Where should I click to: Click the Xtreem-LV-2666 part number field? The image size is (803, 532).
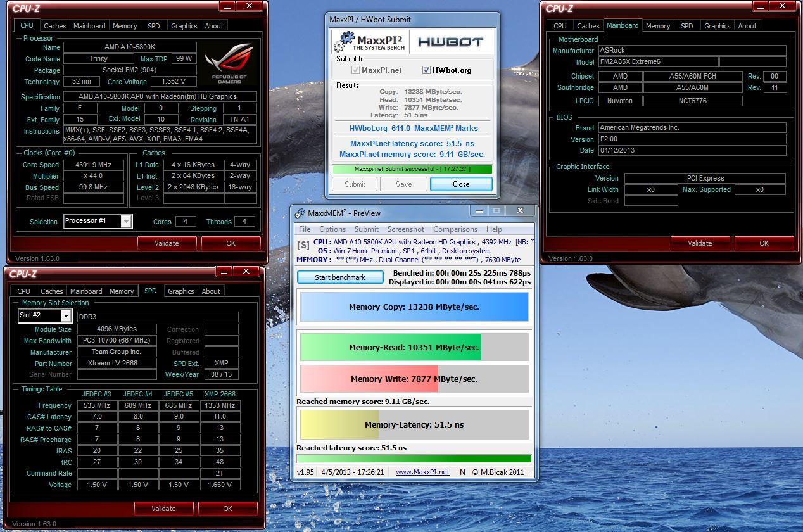(117, 364)
